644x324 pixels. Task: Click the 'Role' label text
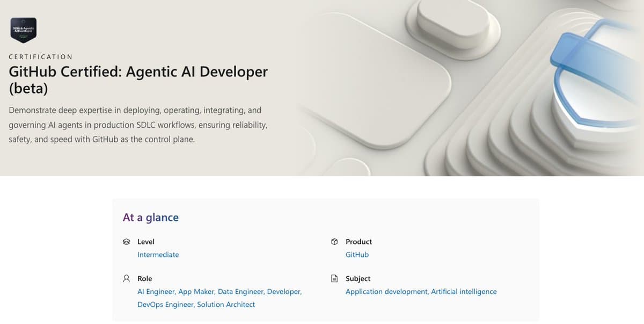pos(145,279)
